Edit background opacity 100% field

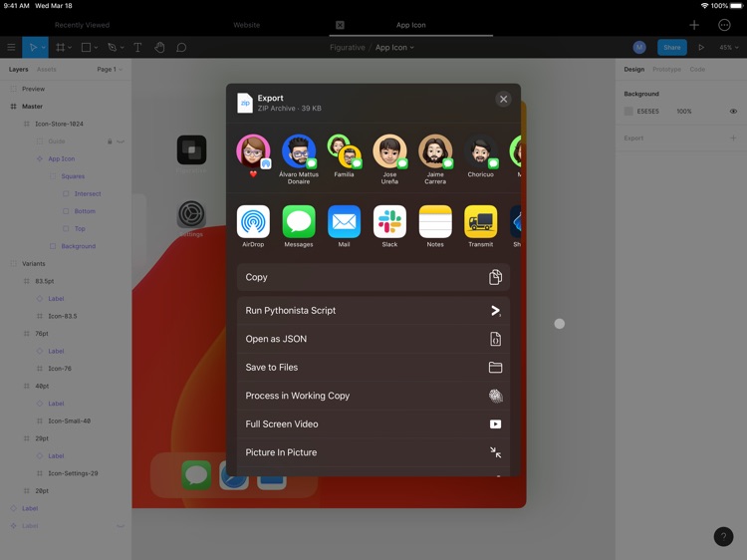[683, 111]
